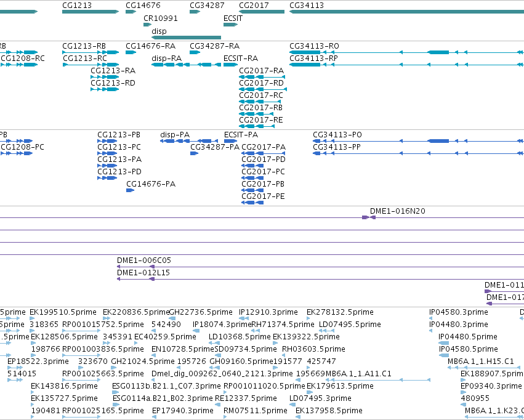Select the CG1213-RB transcript label

coord(84,46)
